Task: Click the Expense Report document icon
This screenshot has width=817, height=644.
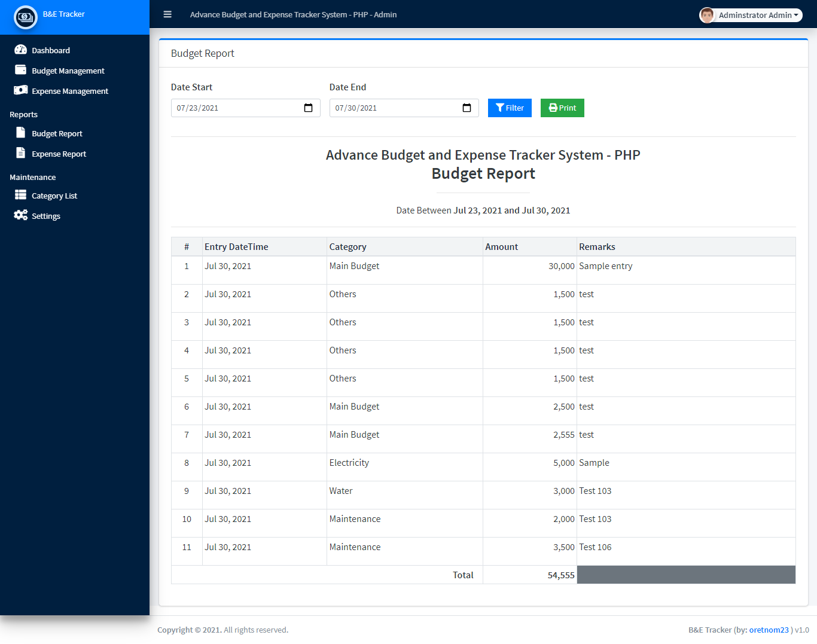Action: click(x=21, y=153)
